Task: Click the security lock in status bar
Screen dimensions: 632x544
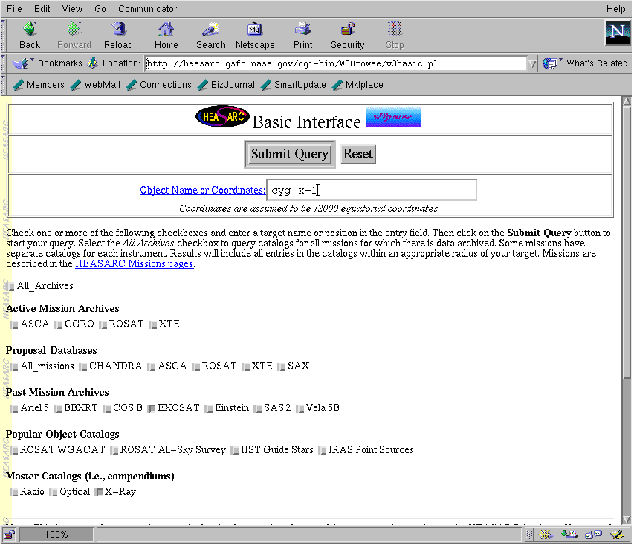Action: 9,535
